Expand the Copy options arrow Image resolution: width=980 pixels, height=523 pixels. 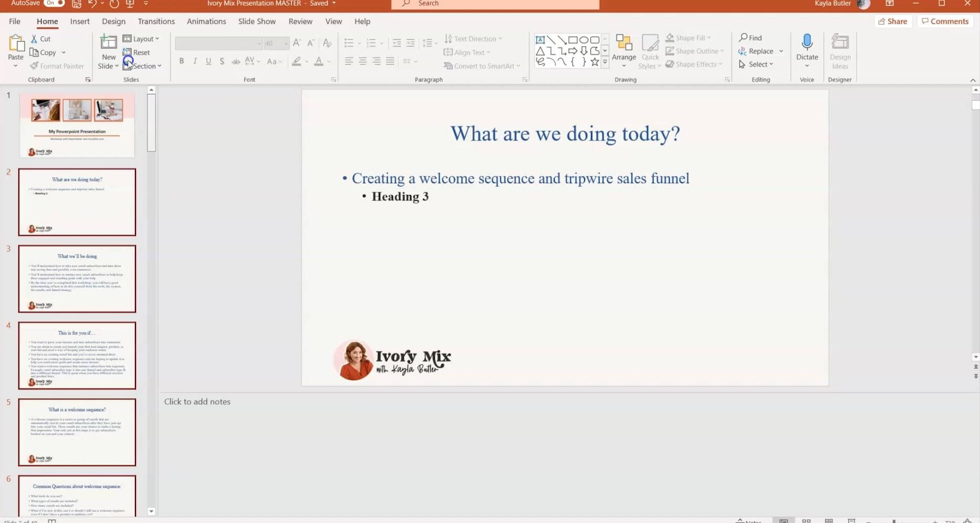click(x=64, y=53)
